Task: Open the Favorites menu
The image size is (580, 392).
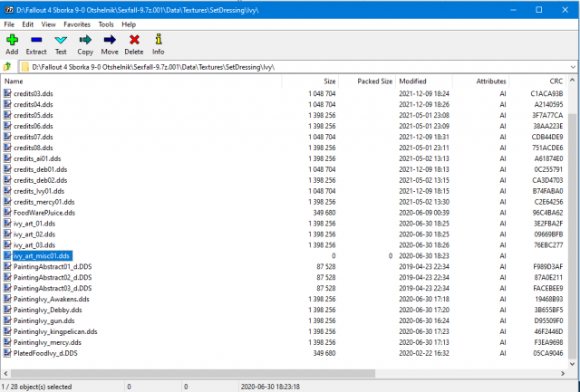Action: click(x=76, y=24)
